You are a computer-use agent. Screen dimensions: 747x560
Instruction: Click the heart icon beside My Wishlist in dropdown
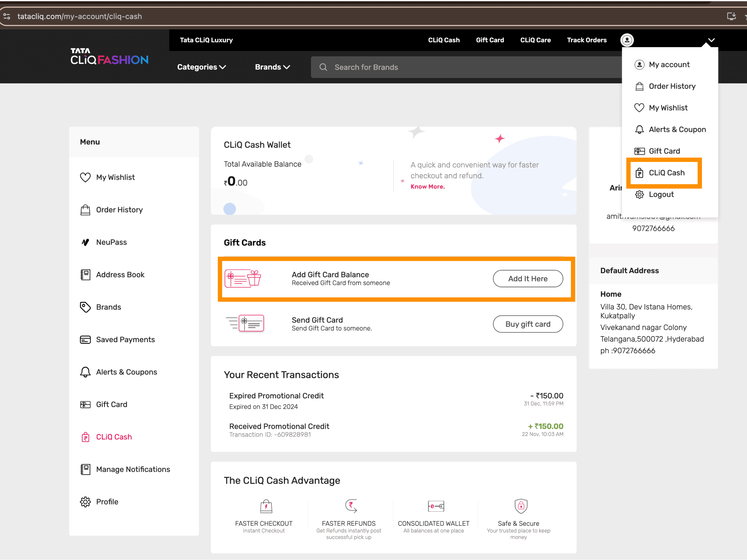coord(639,108)
